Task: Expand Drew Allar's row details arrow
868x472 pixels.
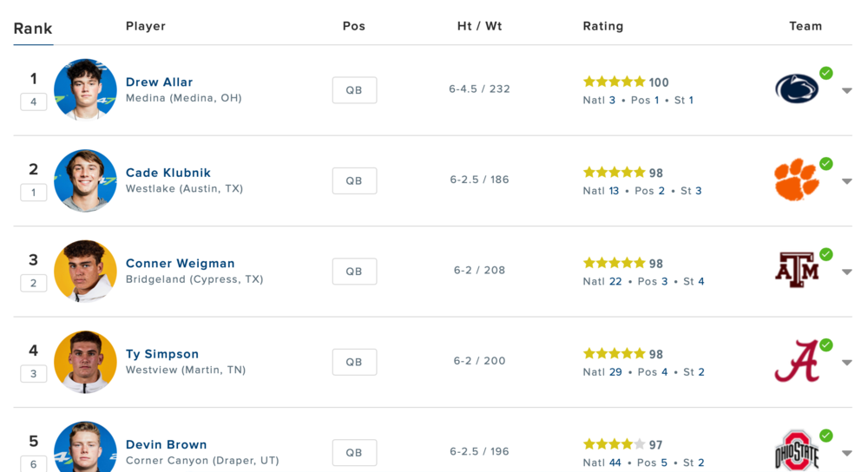Action: point(847,90)
